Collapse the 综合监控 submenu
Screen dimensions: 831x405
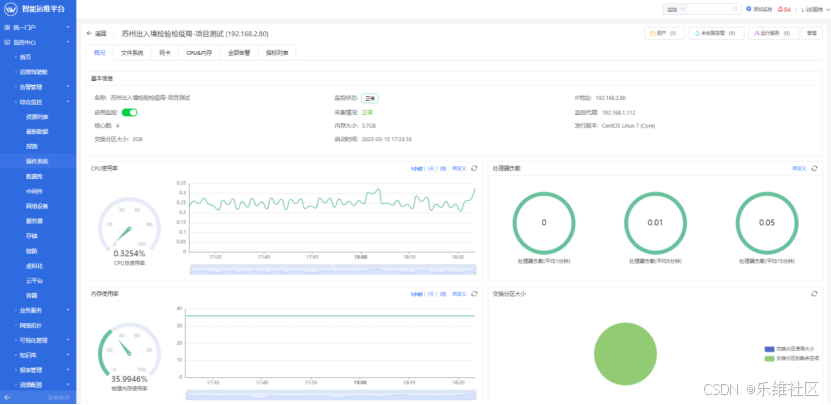tap(68, 101)
